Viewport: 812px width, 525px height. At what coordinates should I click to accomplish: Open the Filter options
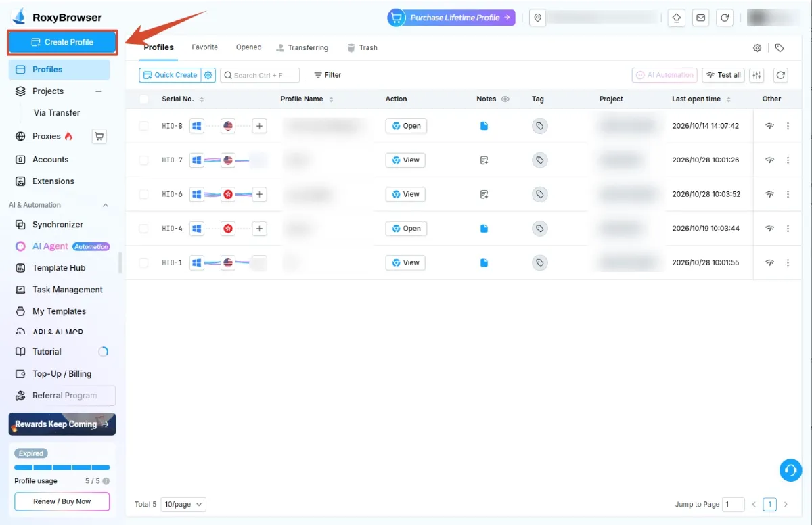point(328,75)
